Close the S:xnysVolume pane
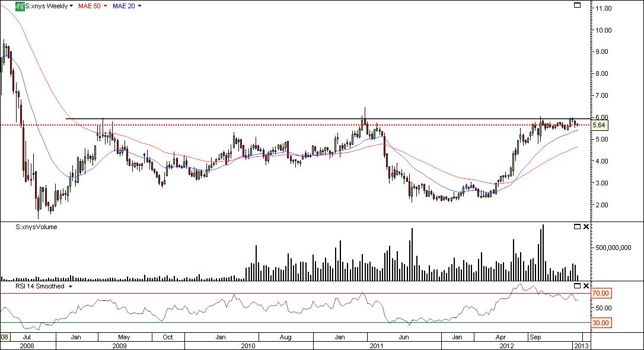This screenshot has width=644, height=350. (586, 227)
